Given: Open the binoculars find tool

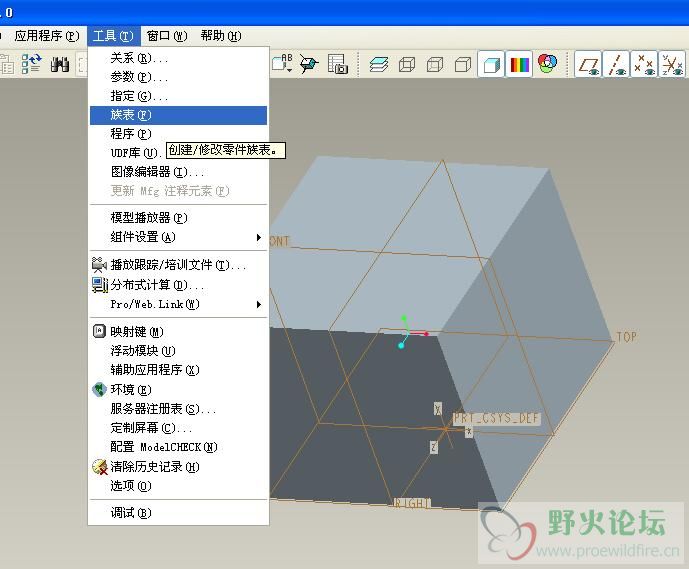Looking at the screenshot, I should [x=60, y=65].
